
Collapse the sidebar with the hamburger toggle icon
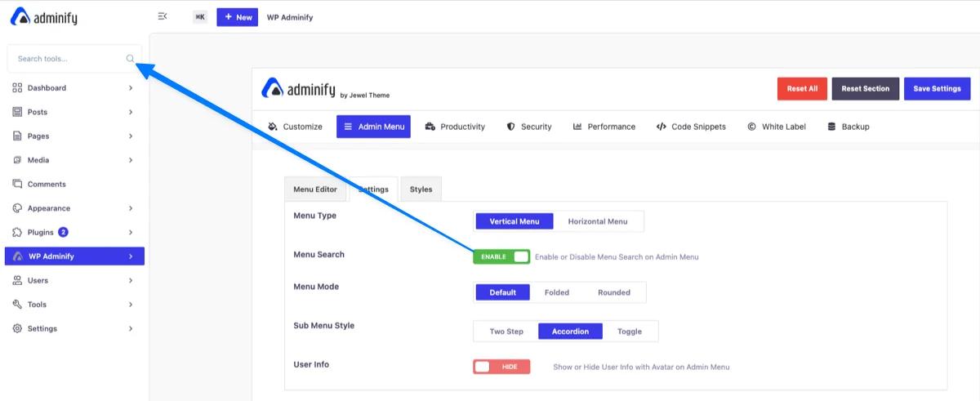(x=163, y=16)
